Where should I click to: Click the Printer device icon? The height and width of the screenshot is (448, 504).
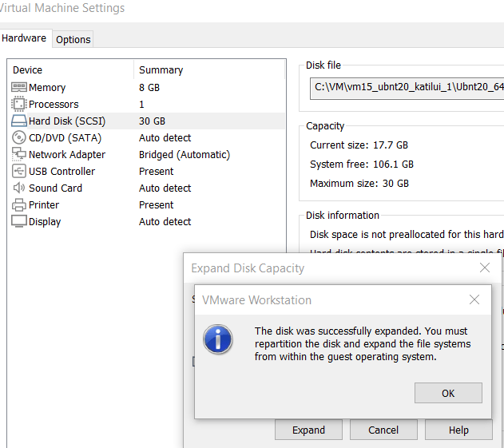coord(19,204)
